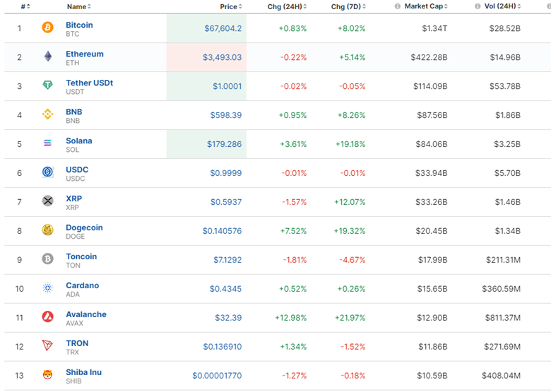
Task: Click the Bitcoin price $67,604.2
Action: [x=223, y=28]
